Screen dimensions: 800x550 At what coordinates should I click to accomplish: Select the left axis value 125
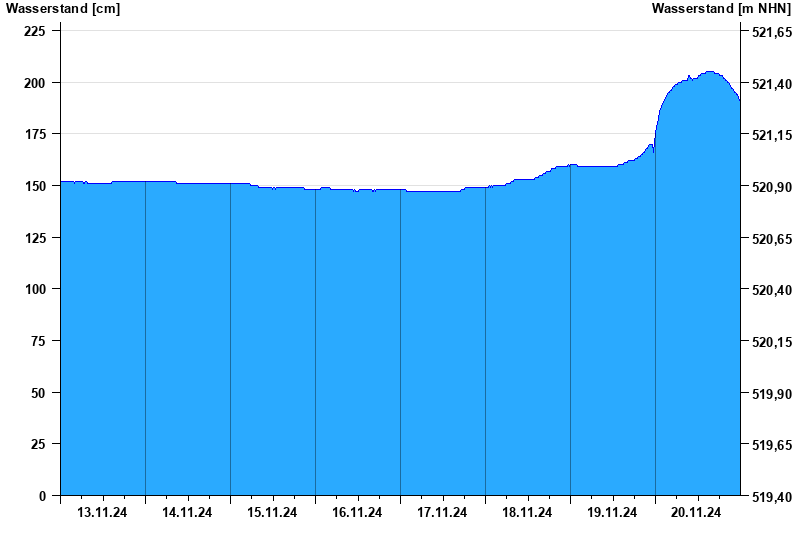(x=35, y=238)
